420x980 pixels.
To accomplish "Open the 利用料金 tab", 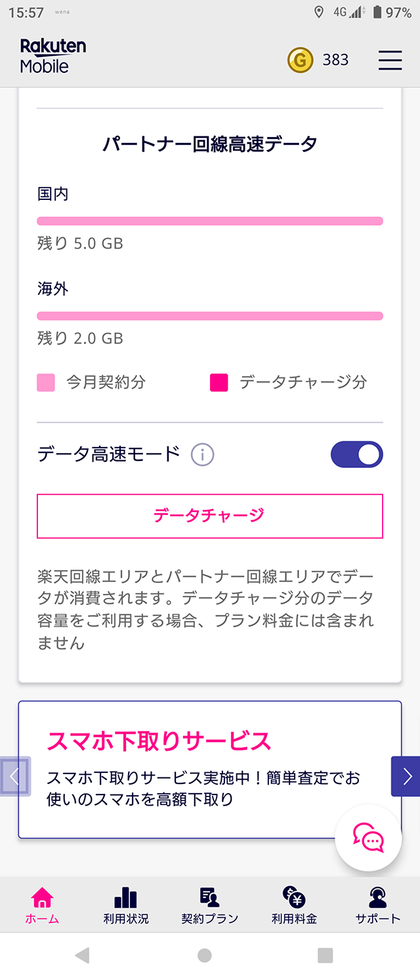I will pos(294,905).
